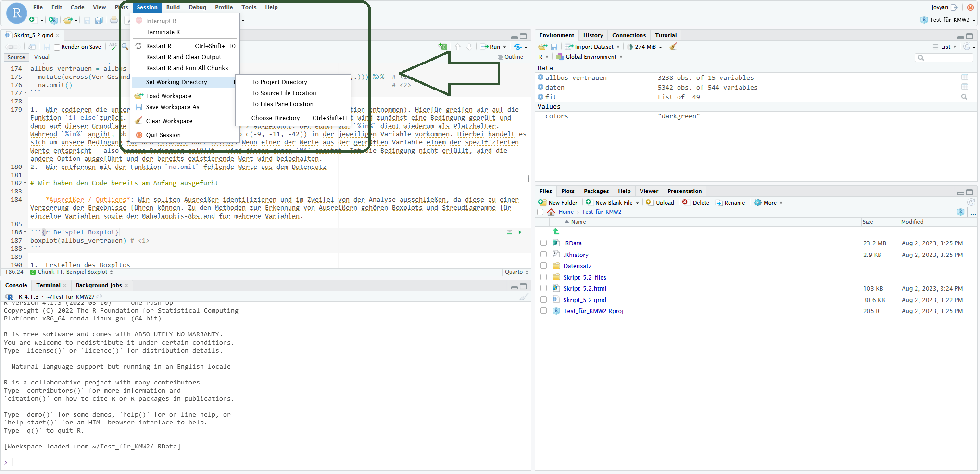The width and height of the screenshot is (980, 474).
Task: Tick the checkbox for Skript_5.2.qmd
Action: coord(543,299)
